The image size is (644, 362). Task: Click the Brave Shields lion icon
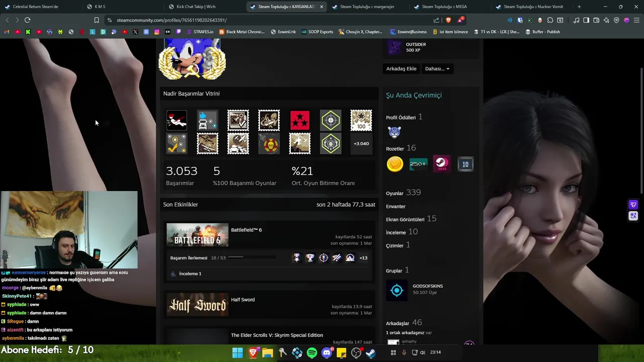(448, 20)
